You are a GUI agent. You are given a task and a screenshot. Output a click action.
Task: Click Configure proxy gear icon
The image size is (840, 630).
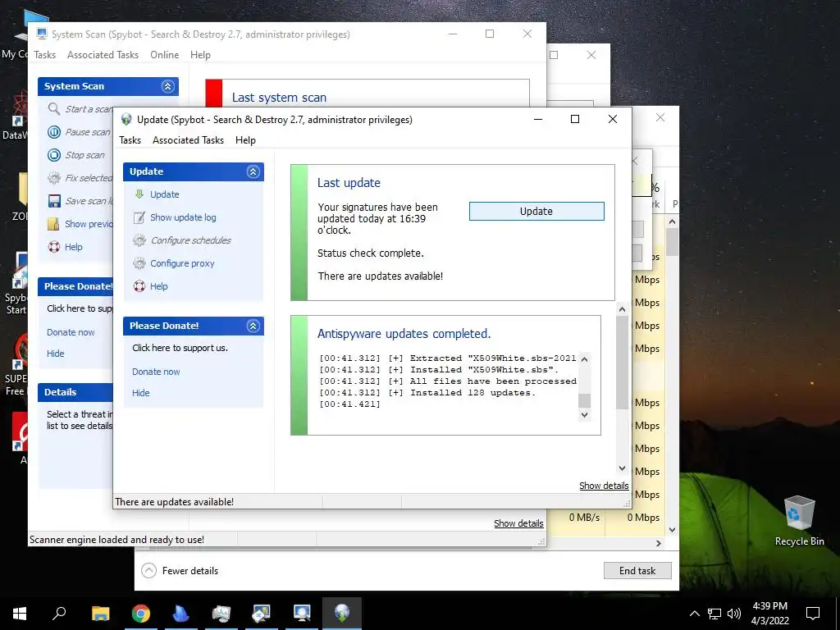[139, 263]
